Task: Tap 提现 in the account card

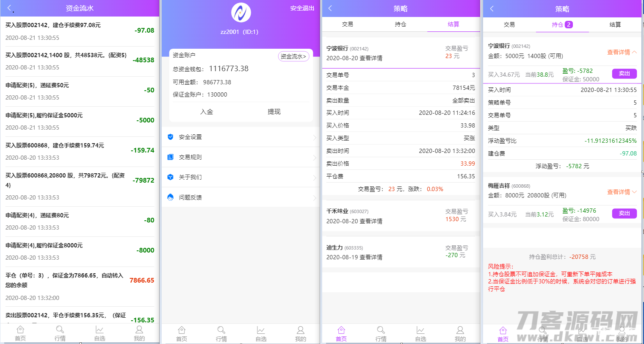Action: [x=274, y=112]
